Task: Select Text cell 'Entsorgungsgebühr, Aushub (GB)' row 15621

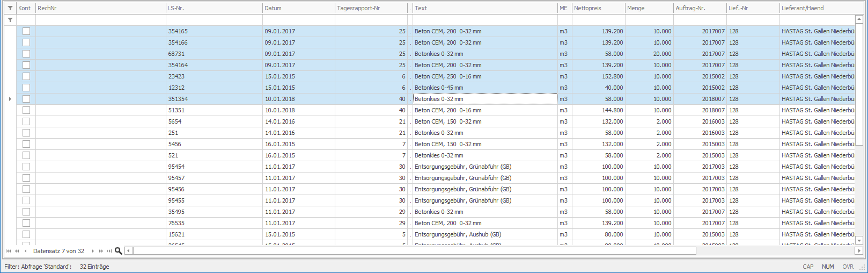Action: click(485, 234)
